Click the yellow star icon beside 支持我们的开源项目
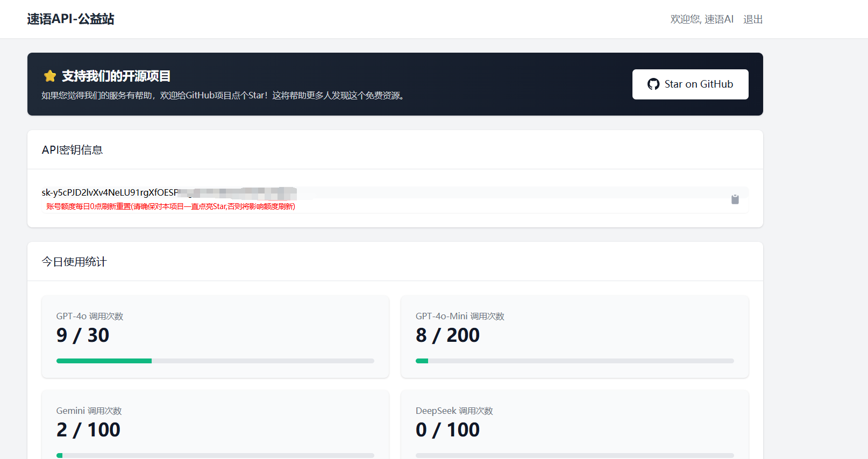The image size is (868, 459). (x=50, y=76)
